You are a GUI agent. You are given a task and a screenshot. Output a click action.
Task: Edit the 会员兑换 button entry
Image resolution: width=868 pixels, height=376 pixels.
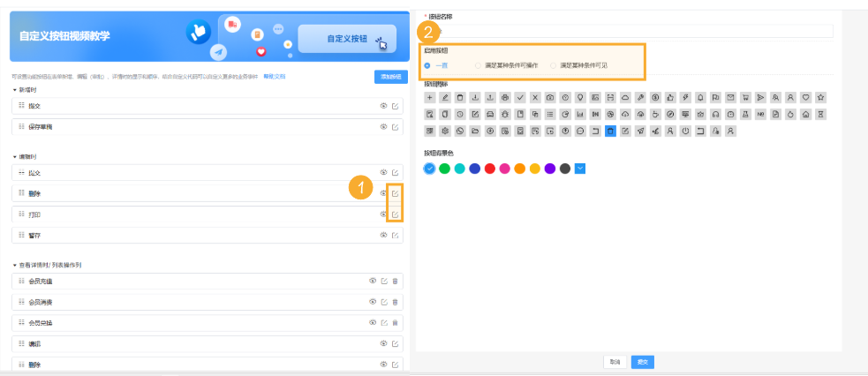click(x=384, y=322)
